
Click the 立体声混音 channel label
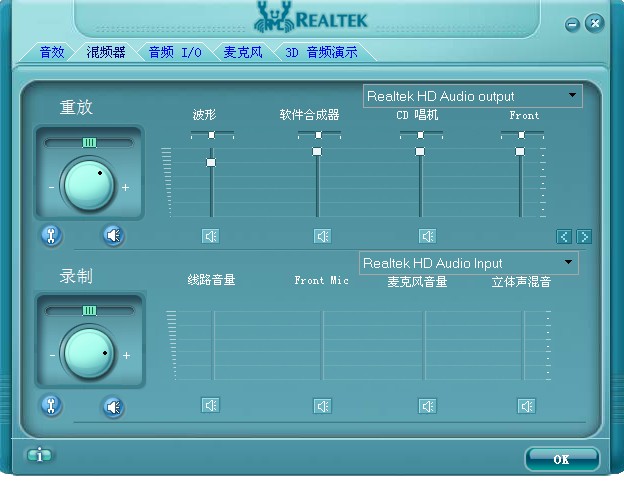(x=521, y=282)
